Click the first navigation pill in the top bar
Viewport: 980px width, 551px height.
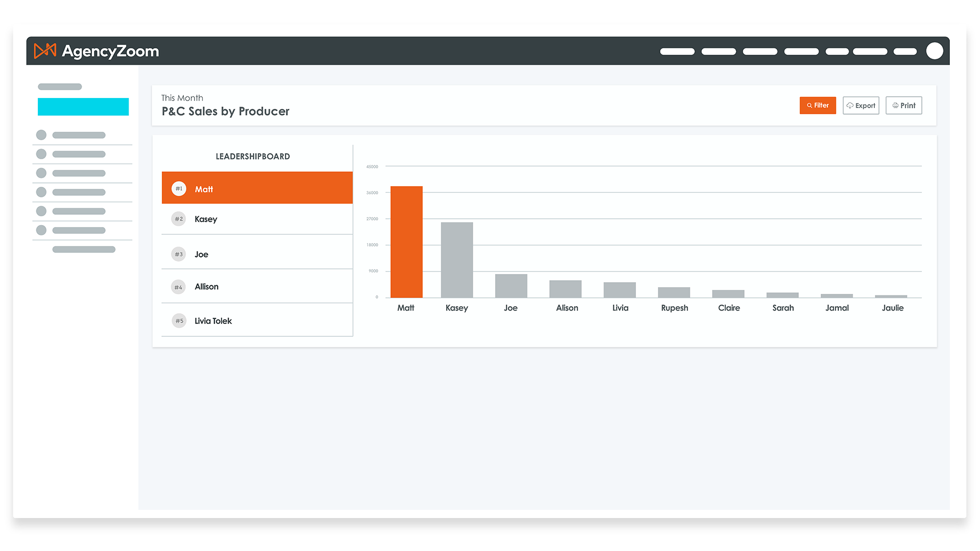pyautogui.click(x=677, y=52)
